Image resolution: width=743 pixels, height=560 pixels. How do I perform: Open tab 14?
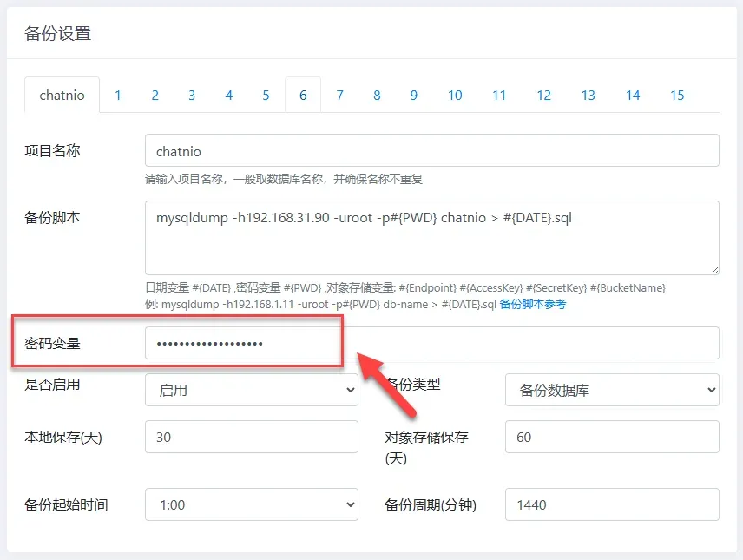coord(633,95)
